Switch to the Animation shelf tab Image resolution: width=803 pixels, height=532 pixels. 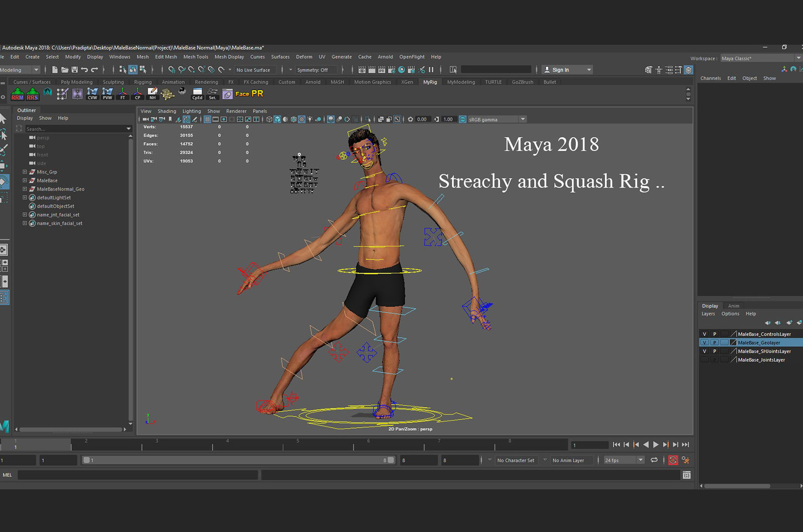pyautogui.click(x=173, y=82)
